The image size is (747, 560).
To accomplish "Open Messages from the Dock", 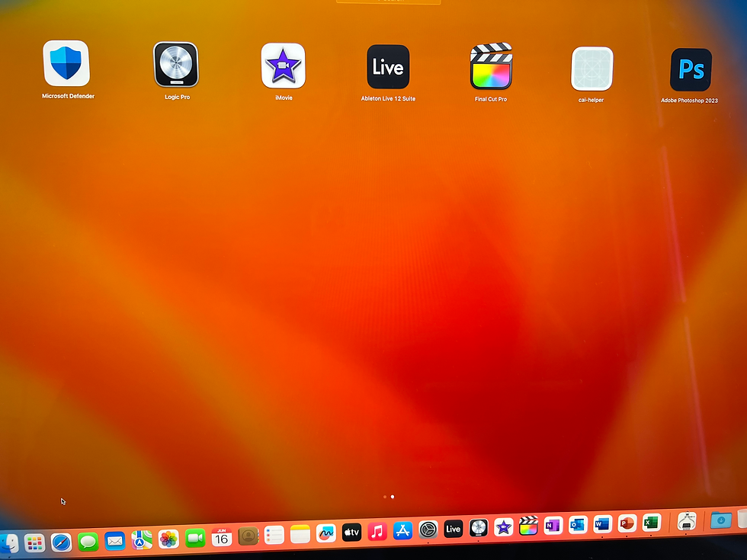I will pyautogui.click(x=88, y=542).
